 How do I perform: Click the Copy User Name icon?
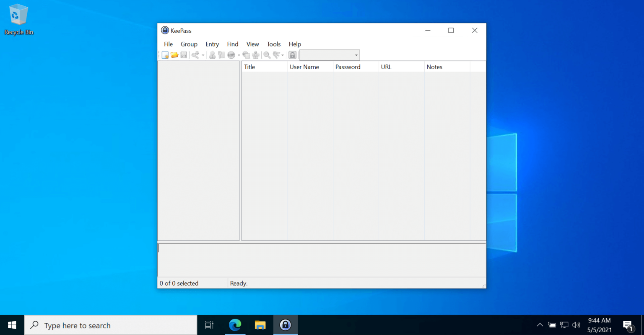point(213,55)
